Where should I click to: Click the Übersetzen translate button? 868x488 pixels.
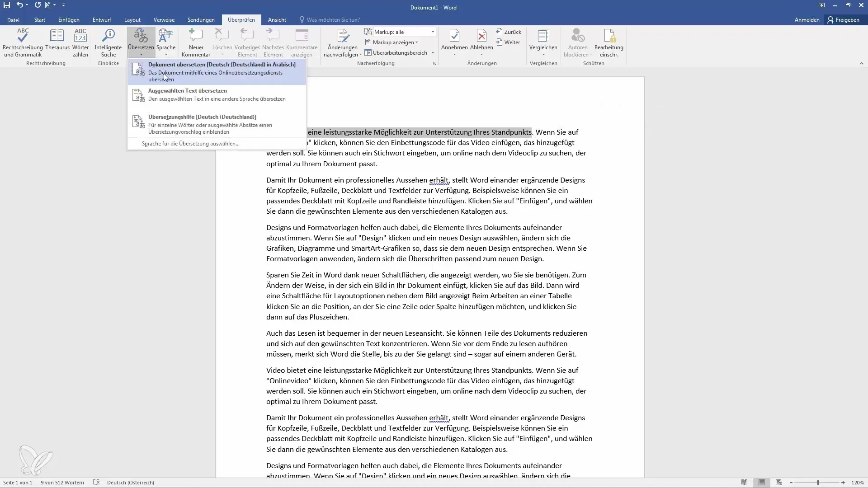[141, 43]
